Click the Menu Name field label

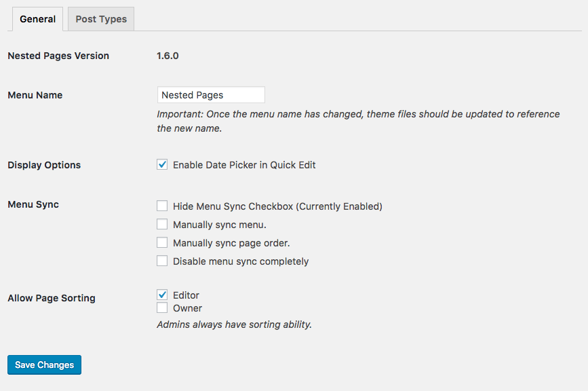(35, 95)
